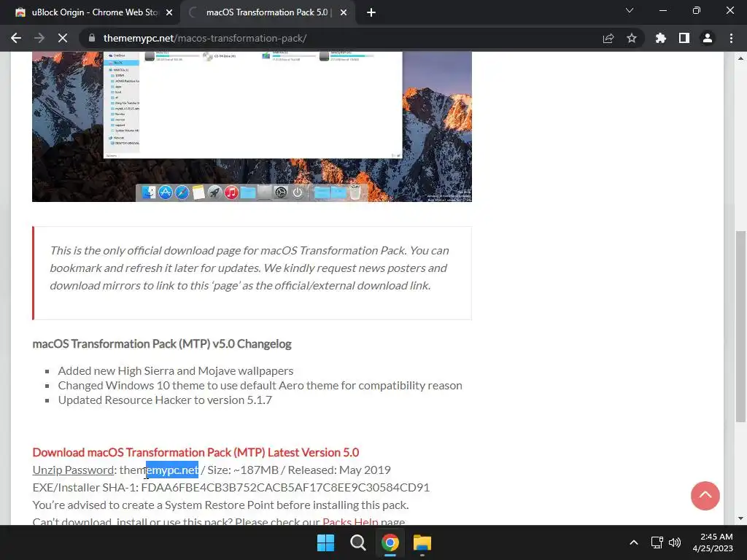Click the MTP v5.0 Changelog heading

162,344
